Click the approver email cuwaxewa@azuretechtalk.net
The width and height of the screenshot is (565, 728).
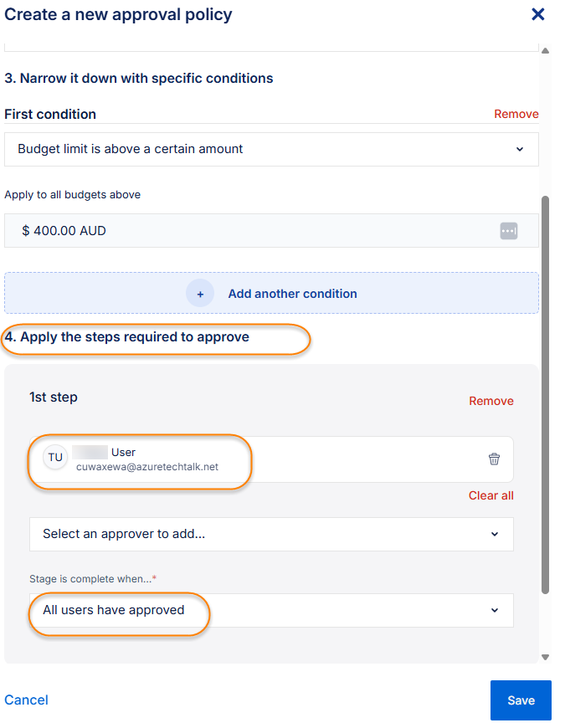pyautogui.click(x=146, y=467)
